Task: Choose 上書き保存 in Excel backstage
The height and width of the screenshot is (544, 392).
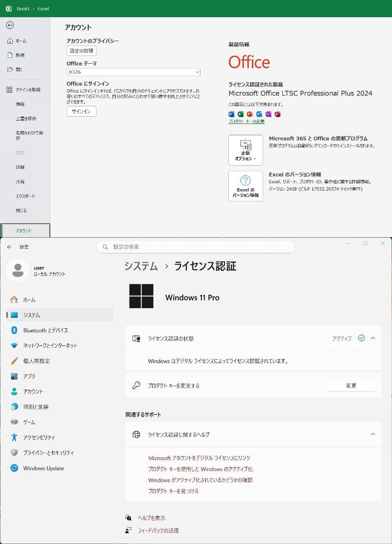Action: tap(25, 119)
